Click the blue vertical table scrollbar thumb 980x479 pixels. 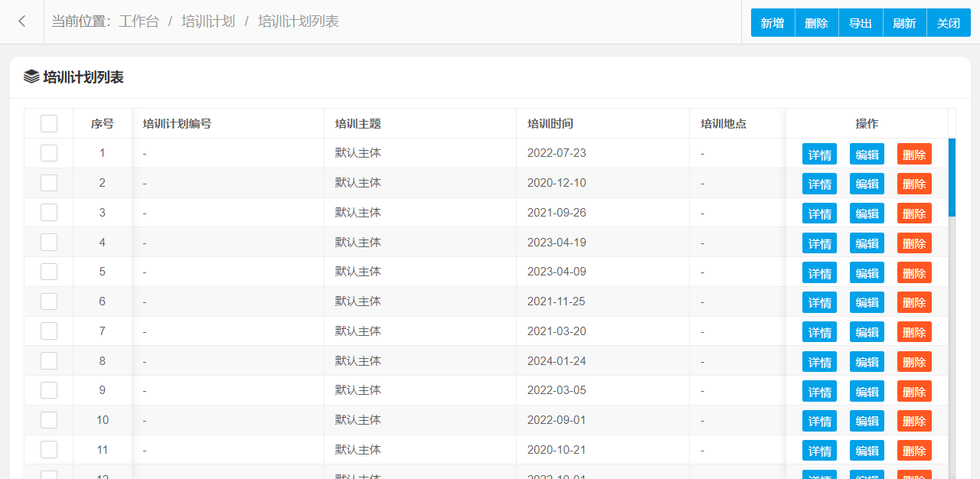coord(952,177)
